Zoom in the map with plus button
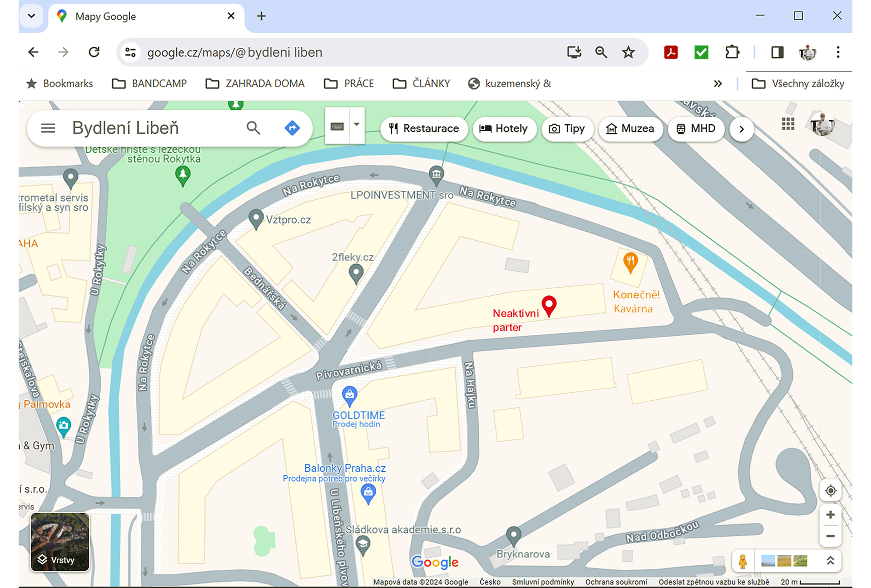Image resolution: width=871 pixels, height=588 pixels. pos(830,515)
